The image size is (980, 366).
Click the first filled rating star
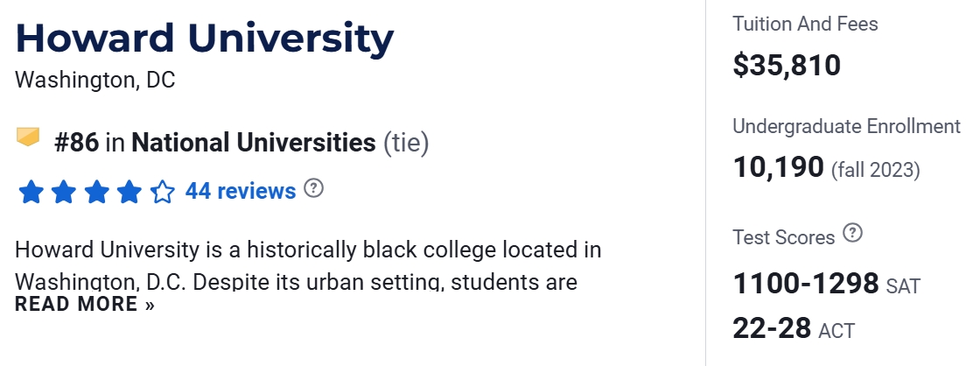click(31, 192)
